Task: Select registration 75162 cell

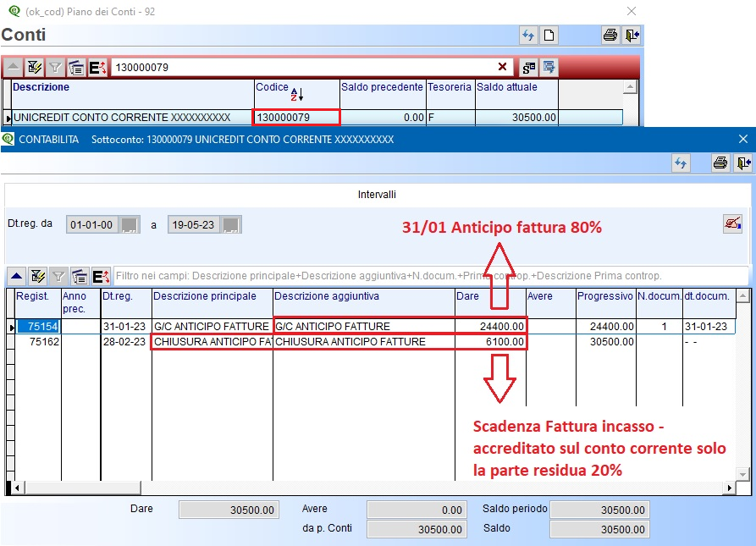Action: pos(38,342)
